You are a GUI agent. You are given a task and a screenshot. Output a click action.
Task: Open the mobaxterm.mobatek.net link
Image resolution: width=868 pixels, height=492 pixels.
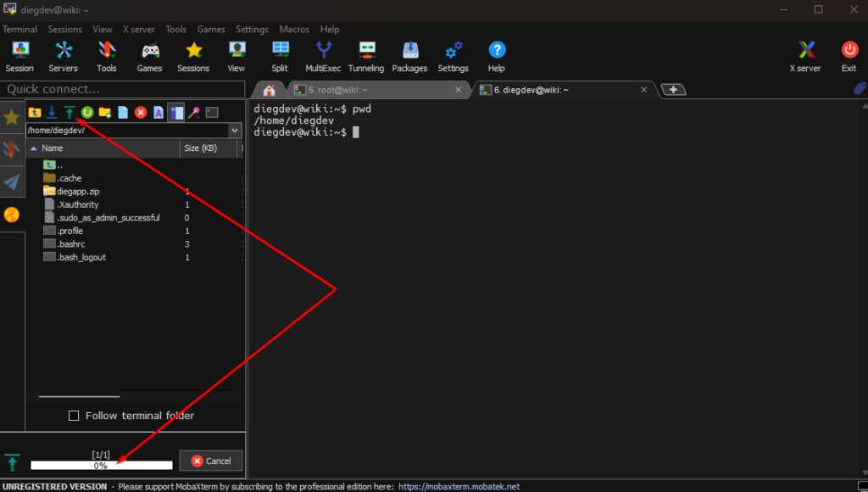459,486
